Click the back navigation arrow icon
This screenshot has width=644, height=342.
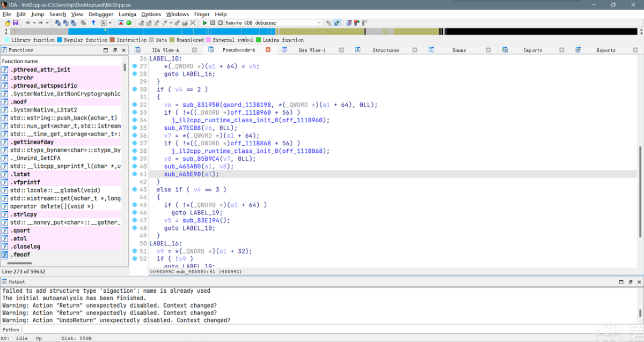click(x=27, y=23)
